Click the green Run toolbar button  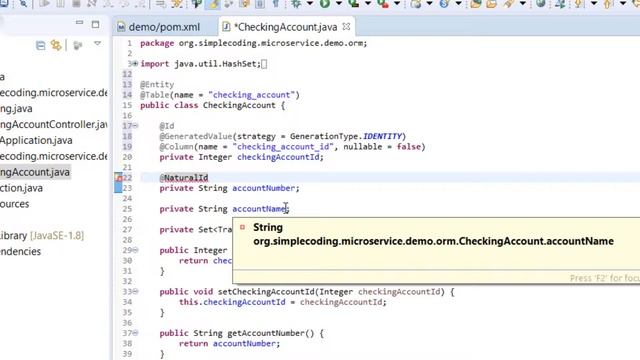click(x=325, y=4)
